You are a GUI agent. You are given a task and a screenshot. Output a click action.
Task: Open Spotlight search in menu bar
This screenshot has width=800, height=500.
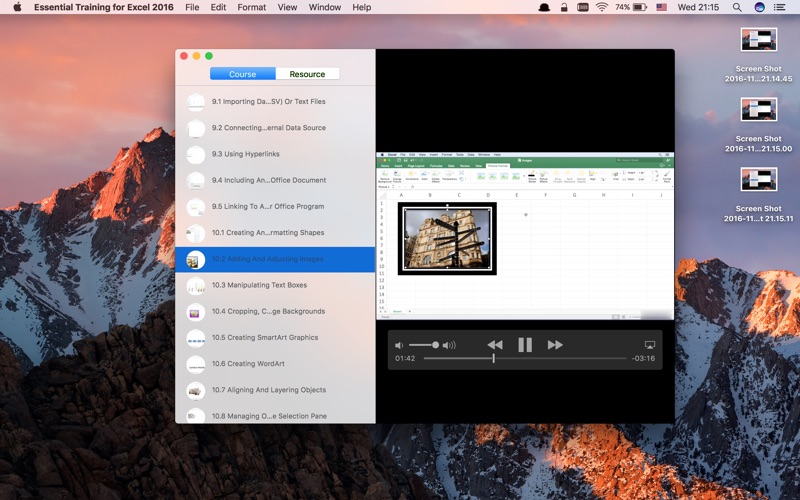coord(737,7)
